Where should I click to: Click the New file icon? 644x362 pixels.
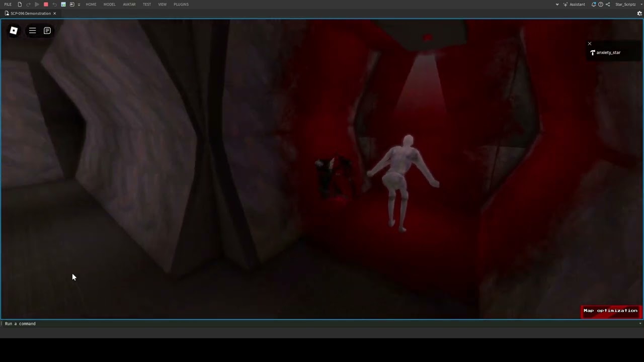(x=20, y=5)
